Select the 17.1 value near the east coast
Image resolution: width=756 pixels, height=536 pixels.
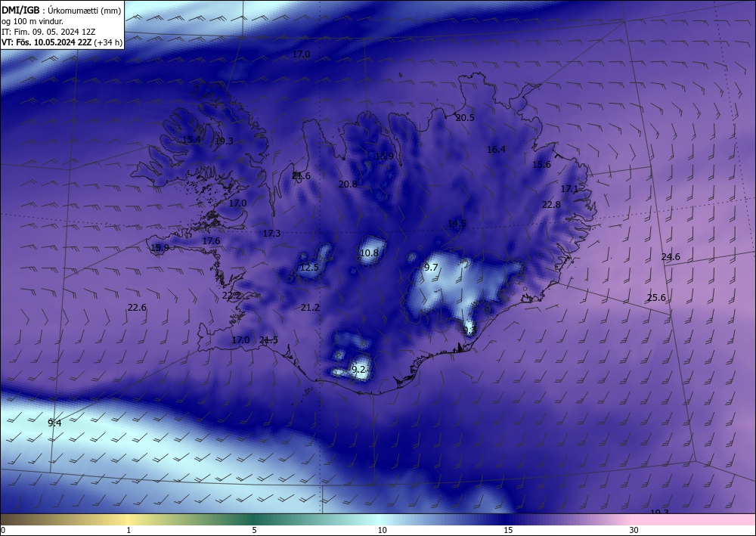coord(569,189)
